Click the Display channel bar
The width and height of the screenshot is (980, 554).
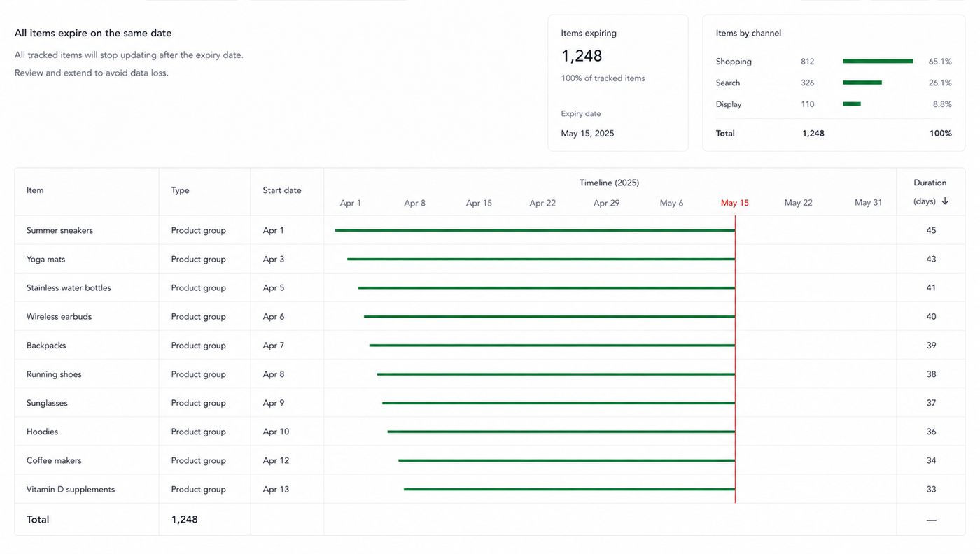852,104
